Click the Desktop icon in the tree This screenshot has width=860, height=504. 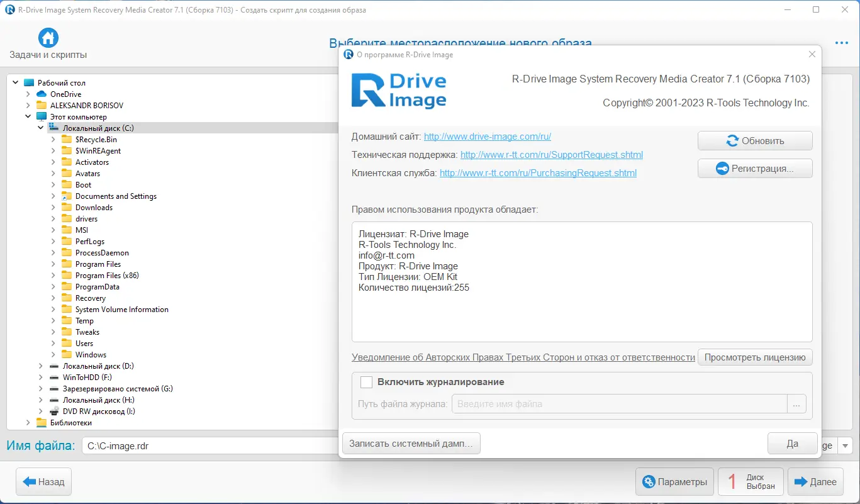click(x=29, y=83)
